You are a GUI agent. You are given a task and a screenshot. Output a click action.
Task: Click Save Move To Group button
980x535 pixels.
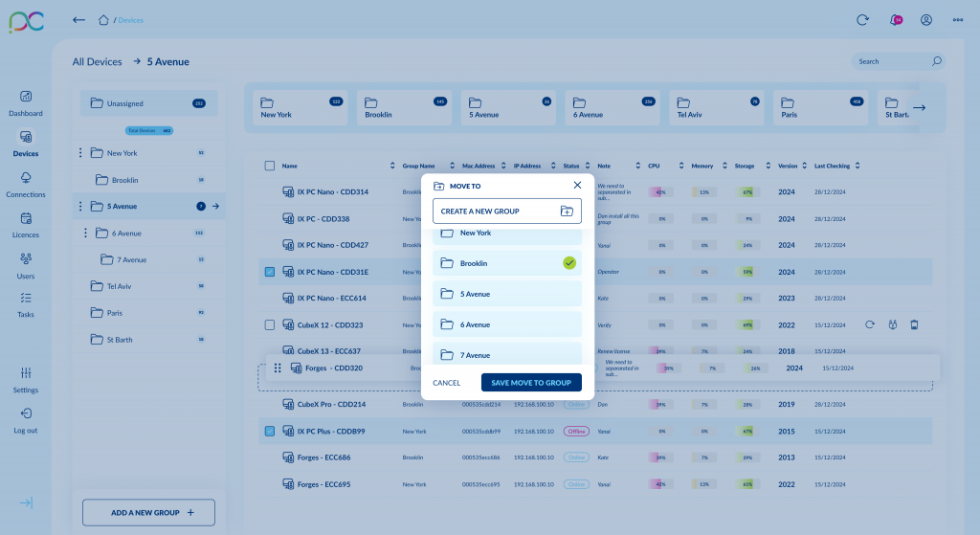(x=531, y=383)
